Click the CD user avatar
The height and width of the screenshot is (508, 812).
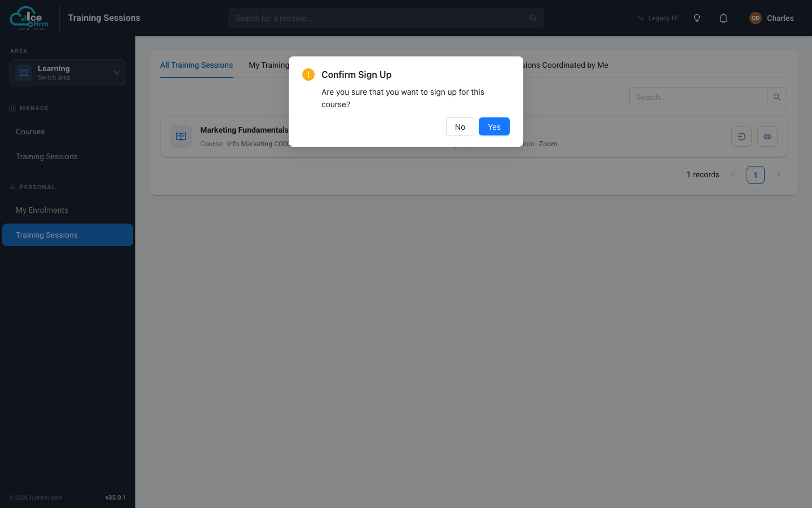pyautogui.click(x=756, y=18)
